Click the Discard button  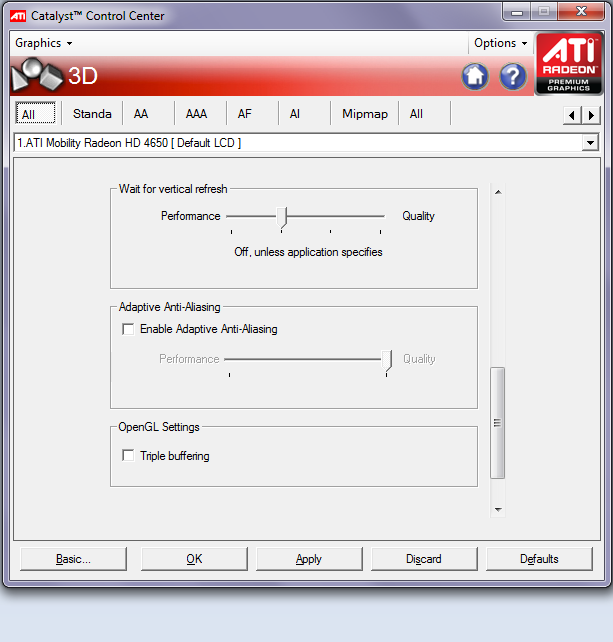(x=424, y=559)
